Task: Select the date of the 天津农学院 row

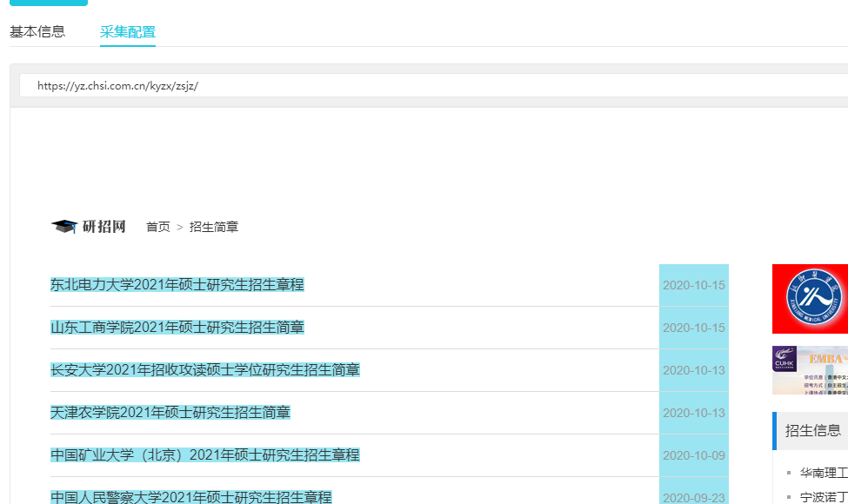Action: [x=694, y=414]
